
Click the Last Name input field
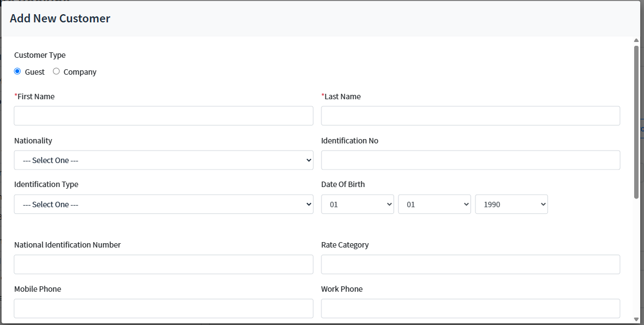[x=470, y=116]
